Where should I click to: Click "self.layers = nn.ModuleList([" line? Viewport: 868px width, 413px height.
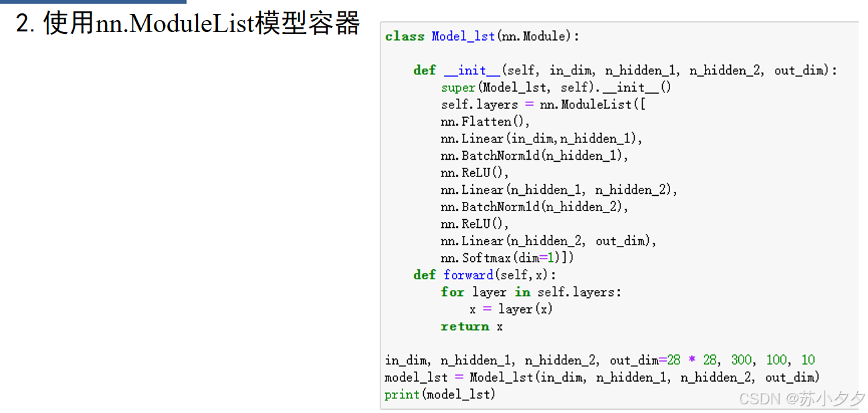tap(543, 105)
